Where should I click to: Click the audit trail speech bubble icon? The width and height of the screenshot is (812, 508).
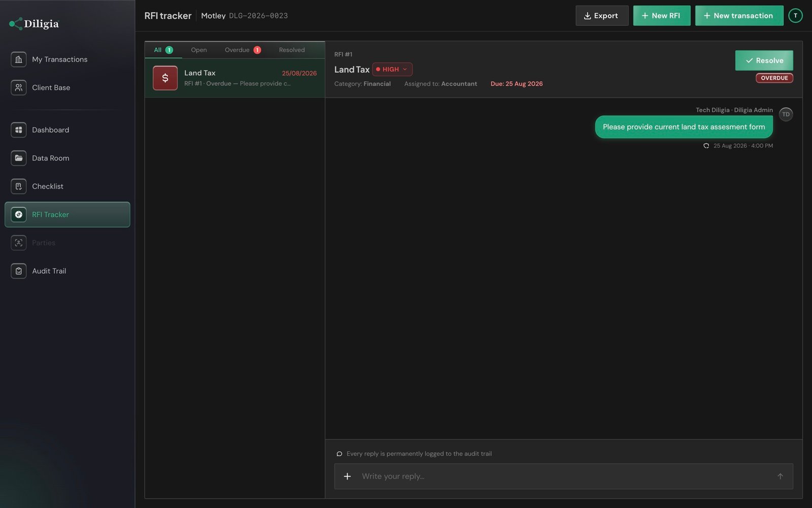[x=339, y=454]
